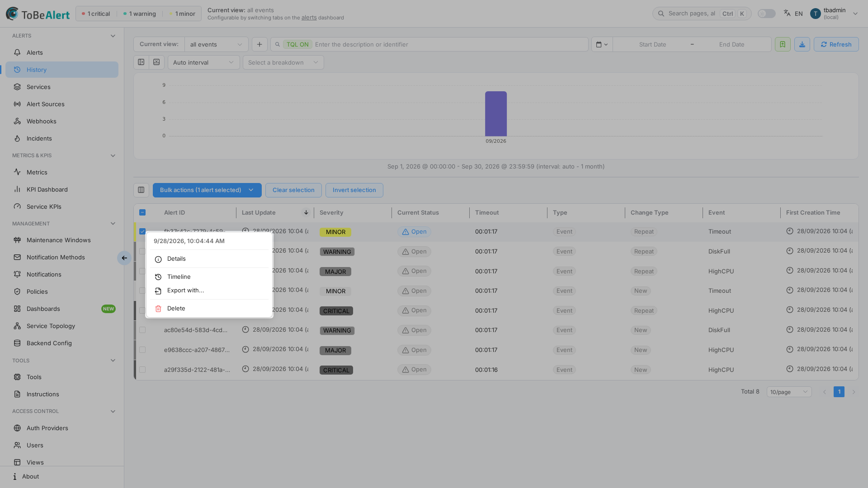Click the plus button to add view

(x=259, y=44)
